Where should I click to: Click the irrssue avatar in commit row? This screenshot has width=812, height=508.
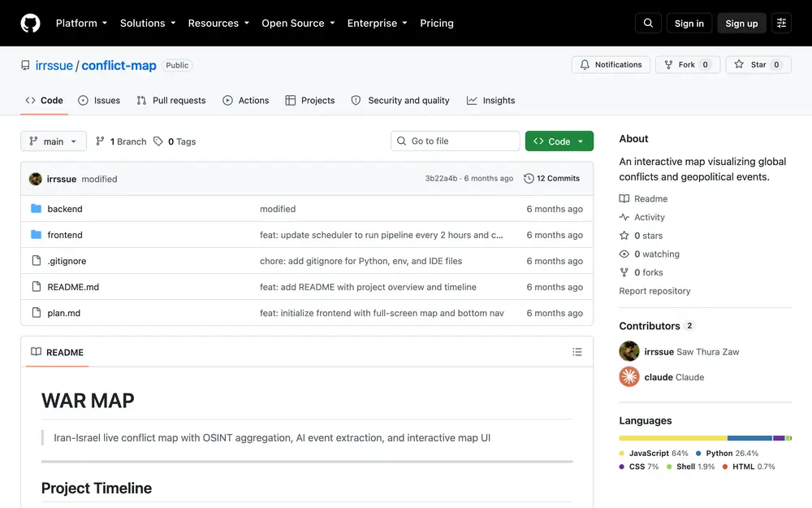coord(35,179)
